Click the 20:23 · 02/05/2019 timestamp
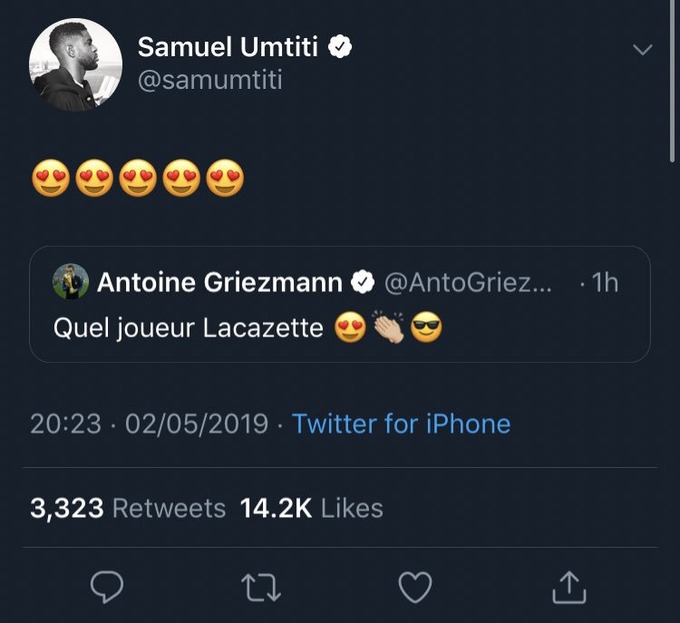The height and width of the screenshot is (623, 680). [x=149, y=424]
